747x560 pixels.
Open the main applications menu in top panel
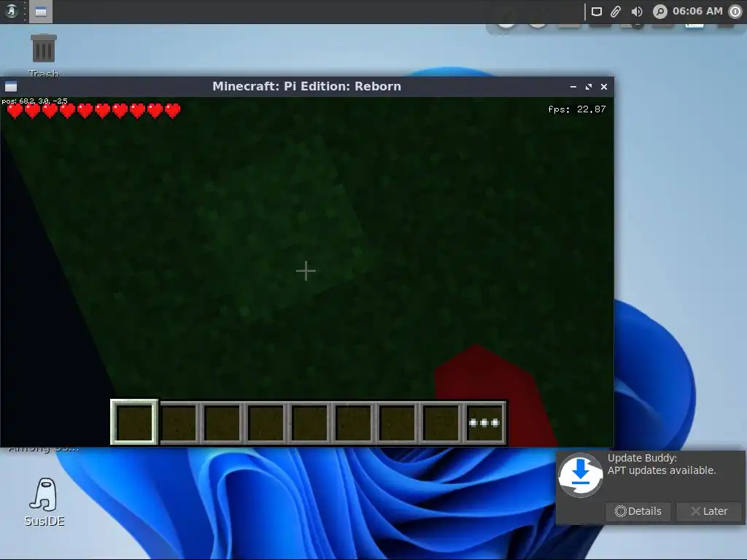(x=12, y=11)
